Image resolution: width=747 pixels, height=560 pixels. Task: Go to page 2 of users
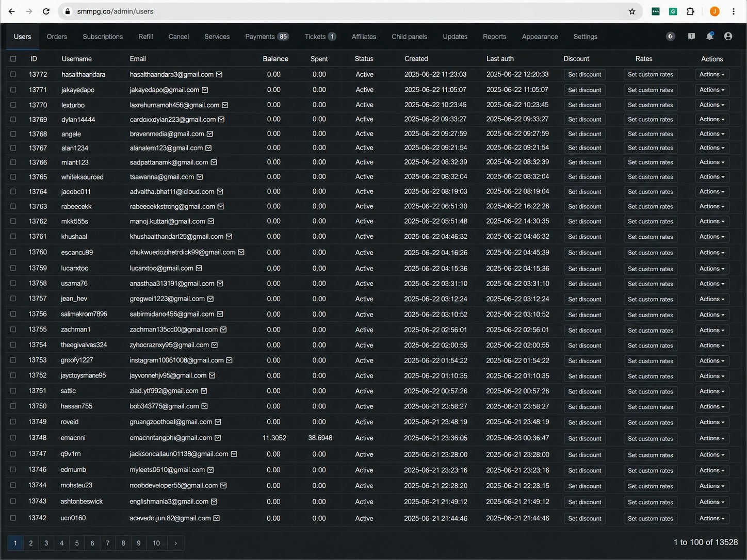[31, 543]
